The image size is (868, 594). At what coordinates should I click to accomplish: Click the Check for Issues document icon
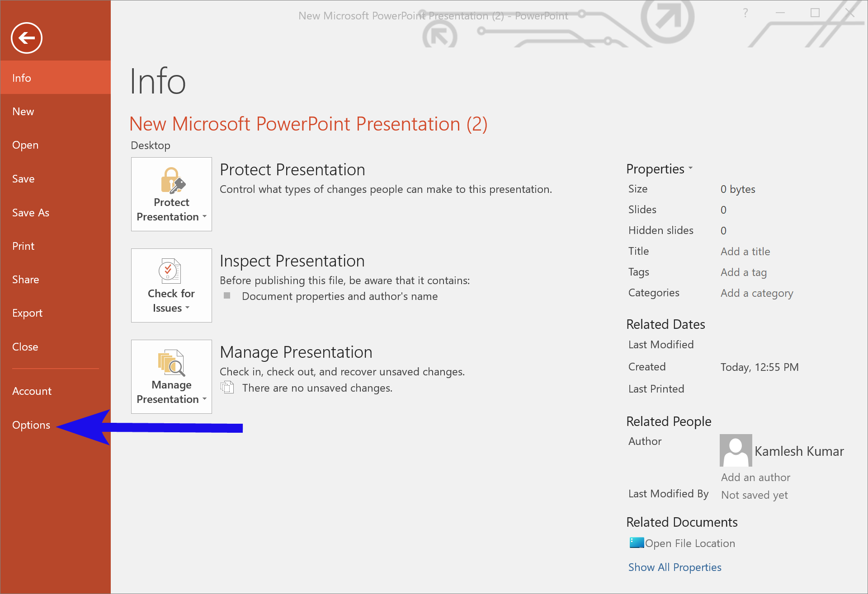click(x=170, y=271)
